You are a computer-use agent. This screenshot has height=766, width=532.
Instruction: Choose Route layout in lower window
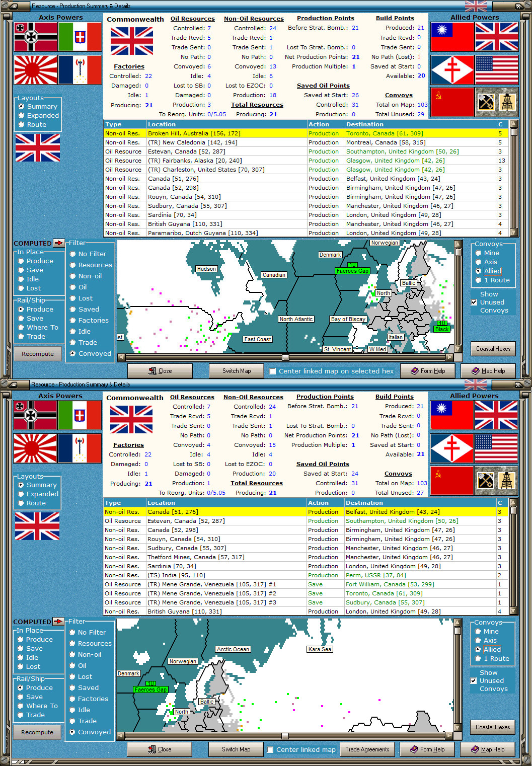click(x=32, y=503)
